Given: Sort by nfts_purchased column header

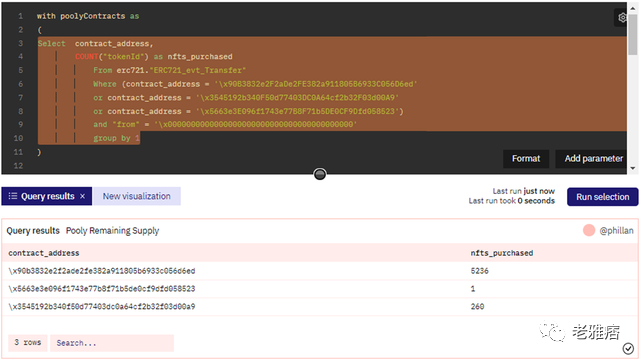Looking at the screenshot, I should click(x=502, y=253).
